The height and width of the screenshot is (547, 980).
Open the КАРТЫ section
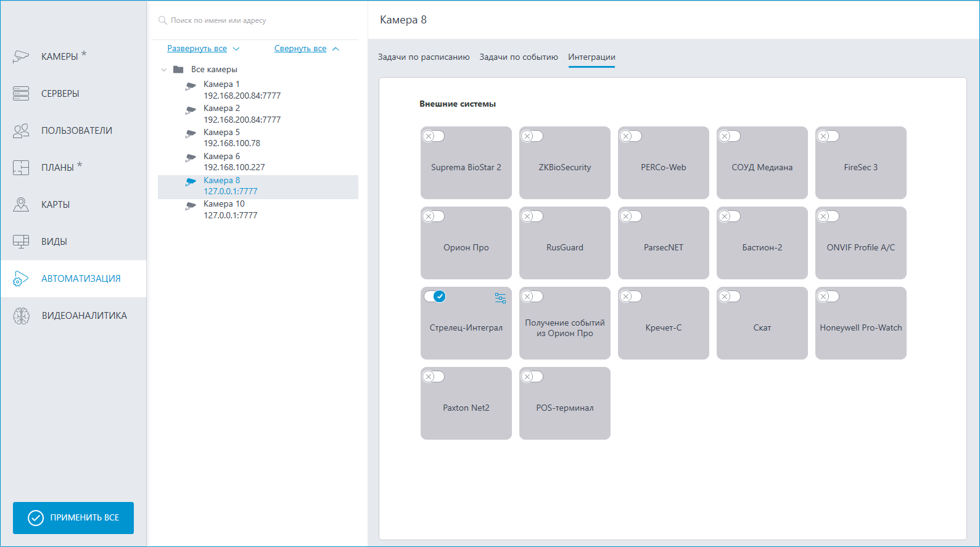tap(73, 205)
